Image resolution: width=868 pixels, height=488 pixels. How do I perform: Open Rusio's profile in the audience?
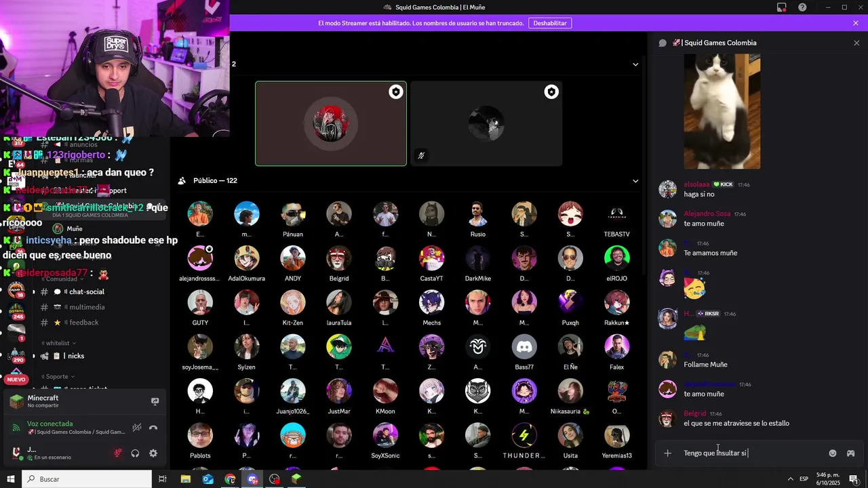[x=478, y=214]
